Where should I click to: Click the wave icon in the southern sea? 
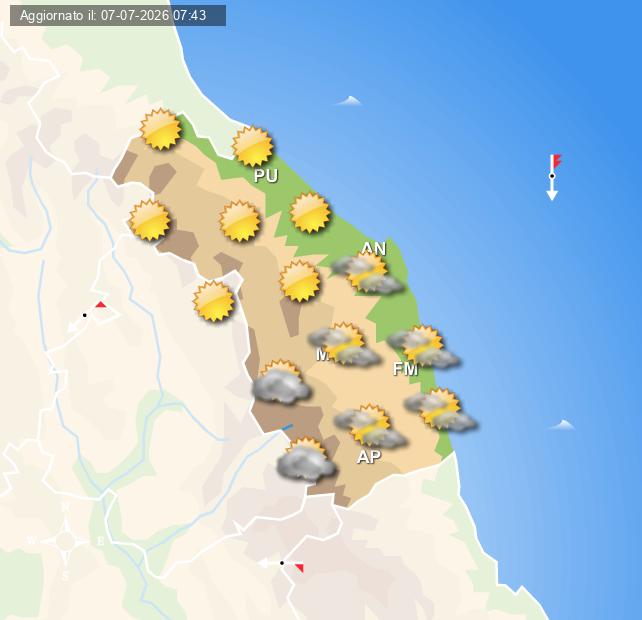pyautogui.click(x=561, y=424)
